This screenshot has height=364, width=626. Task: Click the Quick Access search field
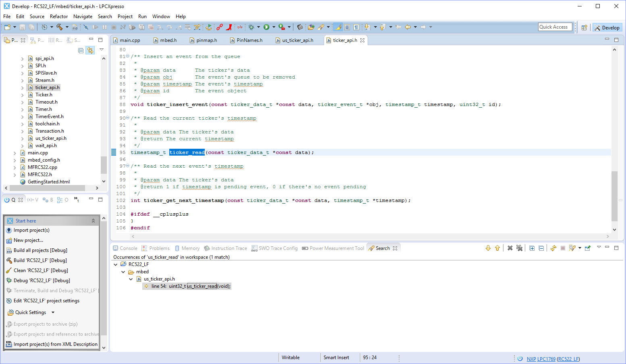point(555,27)
